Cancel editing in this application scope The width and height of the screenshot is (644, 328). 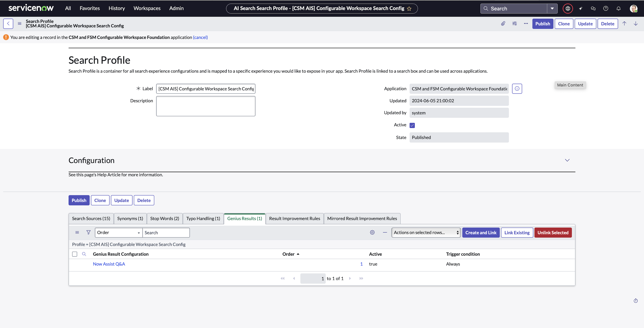pos(200,37)
